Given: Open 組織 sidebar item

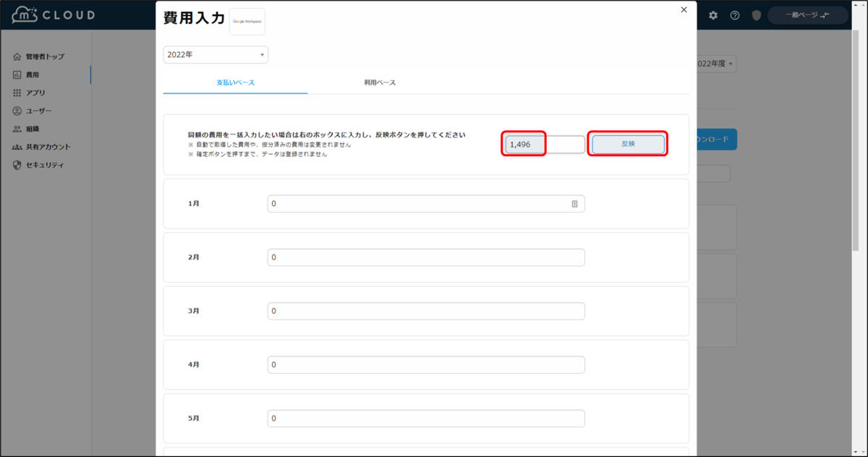Looking at the screenshot, I should coord(33,129).
